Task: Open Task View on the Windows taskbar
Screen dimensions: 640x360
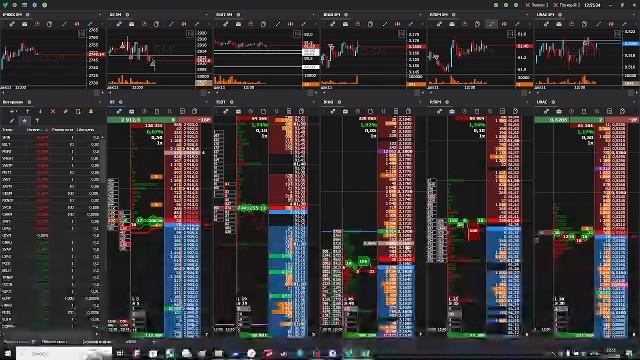Action: pyautogui.click(x=120, y=353)
